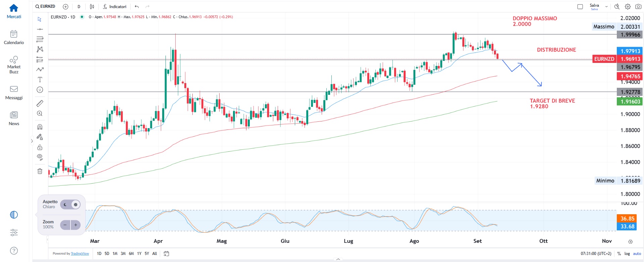
Task: Select the text annotation tool
Action: (x=40, y=80)
